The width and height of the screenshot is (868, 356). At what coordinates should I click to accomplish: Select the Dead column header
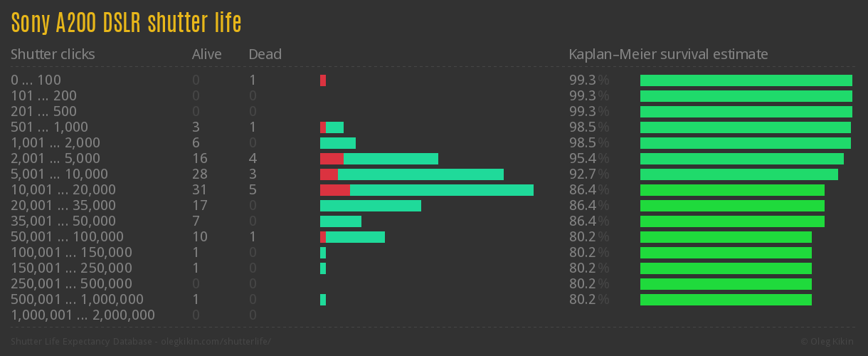coord(265,54)
